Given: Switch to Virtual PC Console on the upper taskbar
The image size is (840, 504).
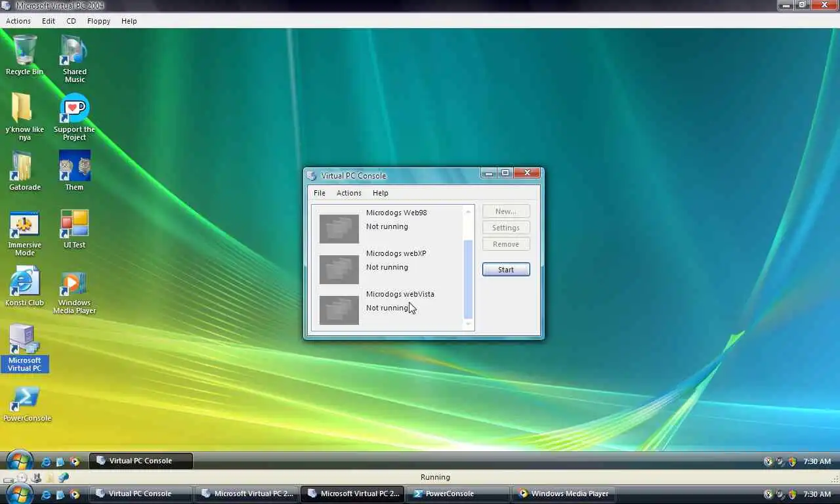Looking at the screenshot, I should pos(141,461).
